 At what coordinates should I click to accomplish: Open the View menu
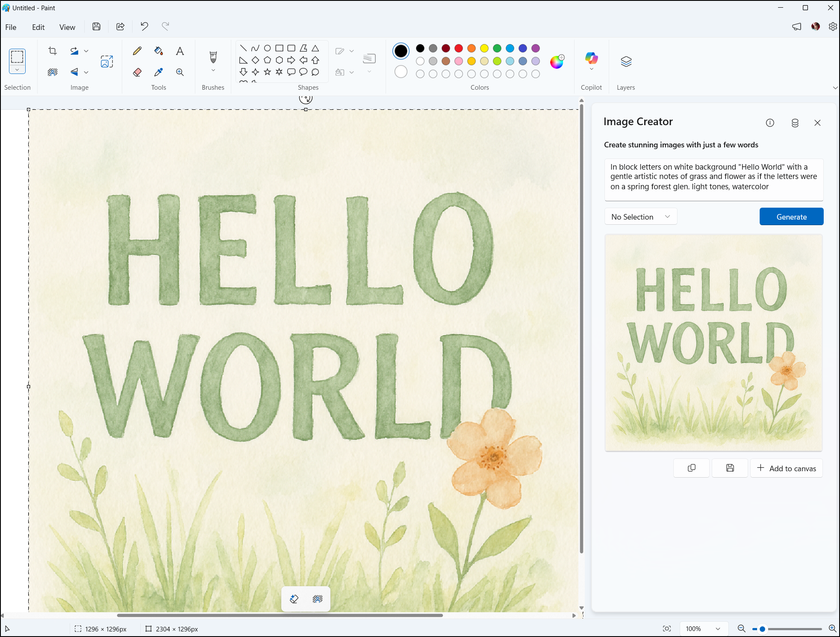pos(67,27)
